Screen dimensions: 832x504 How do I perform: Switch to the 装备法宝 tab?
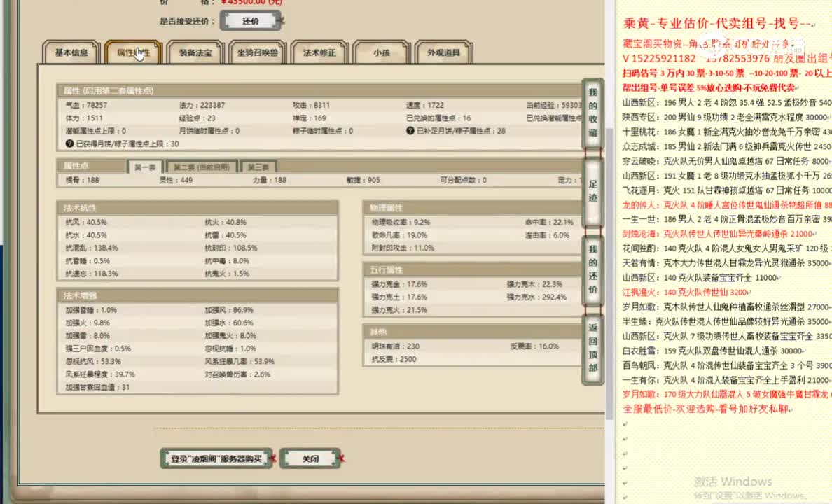(x=195, y=52)
